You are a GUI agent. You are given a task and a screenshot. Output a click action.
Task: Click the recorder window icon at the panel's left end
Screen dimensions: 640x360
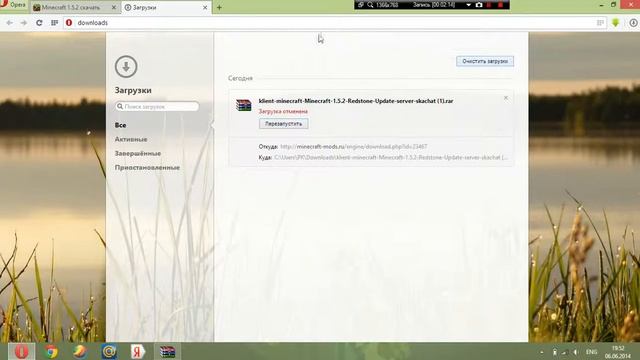pyautogui.click(x=361, y=5)
